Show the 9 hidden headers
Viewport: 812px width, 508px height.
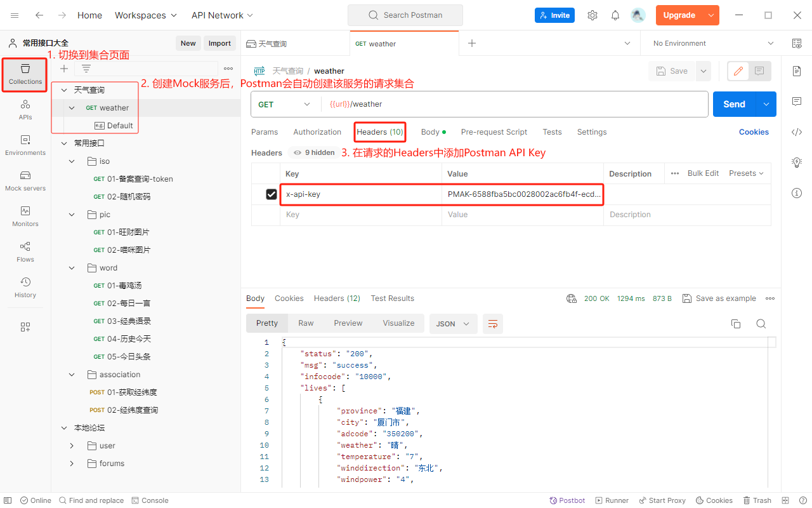[x=314, y=152]
